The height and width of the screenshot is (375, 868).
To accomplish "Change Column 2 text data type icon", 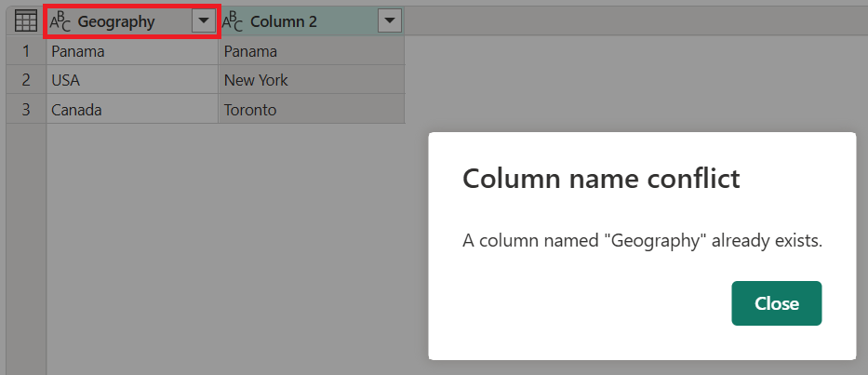I will click(x=233, y=21).
